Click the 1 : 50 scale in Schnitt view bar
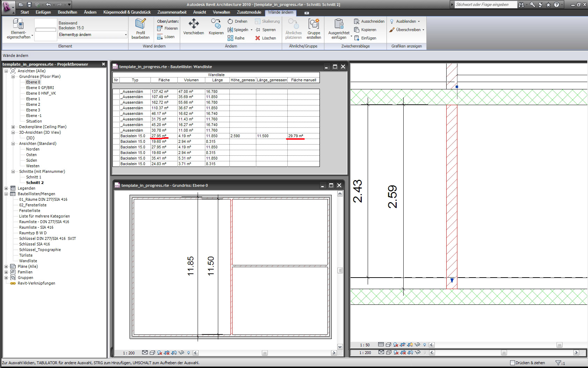 [x=365, y=345]
